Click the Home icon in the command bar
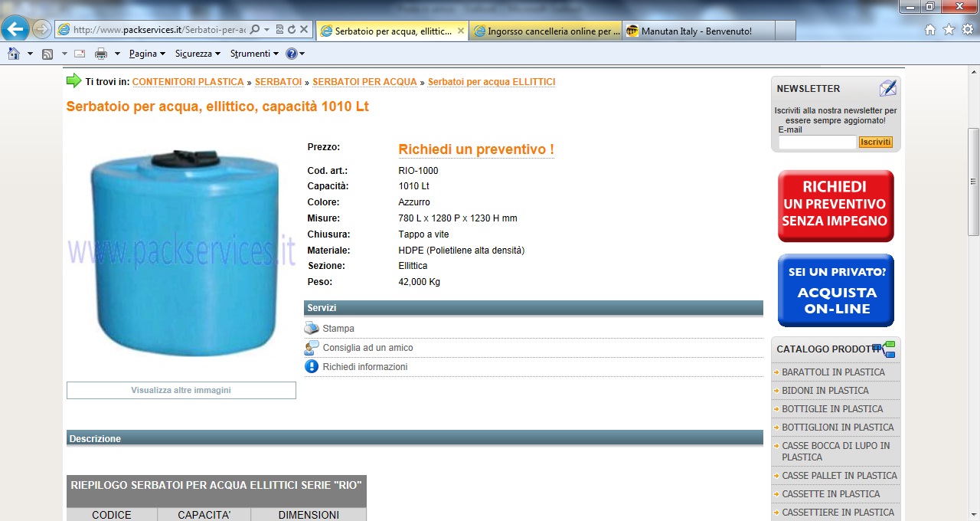980x521 pixels. (x=14, y=54)
